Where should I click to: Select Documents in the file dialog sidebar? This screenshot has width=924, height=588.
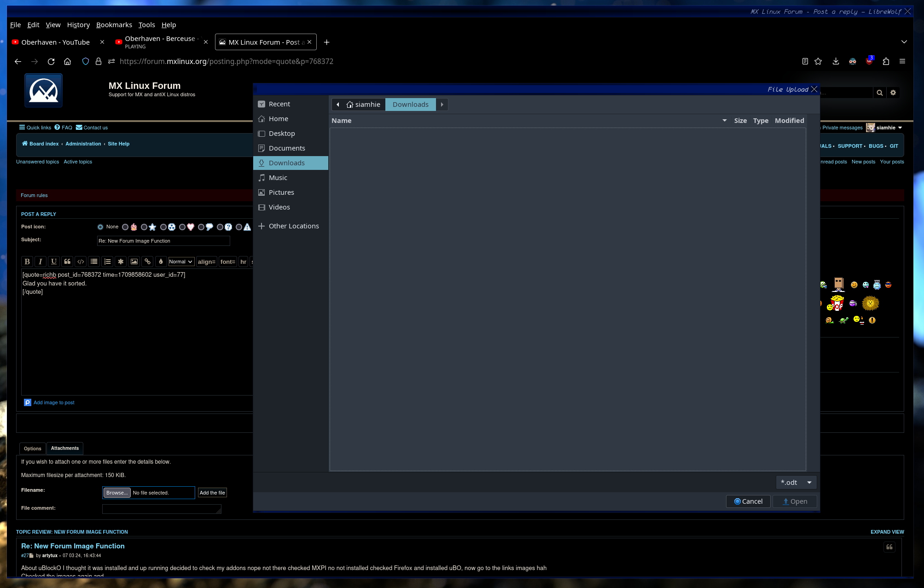(x=290, y=148)
